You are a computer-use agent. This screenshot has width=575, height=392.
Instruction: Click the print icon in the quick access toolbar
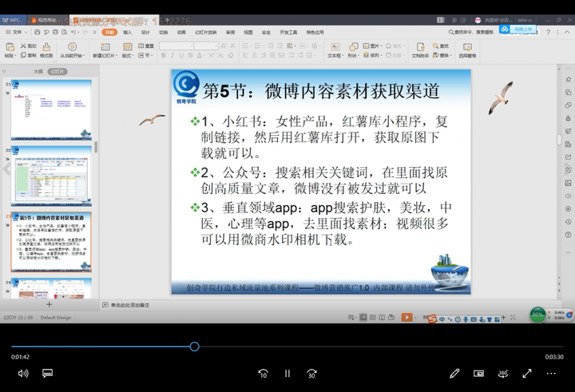tap(55, 32)
